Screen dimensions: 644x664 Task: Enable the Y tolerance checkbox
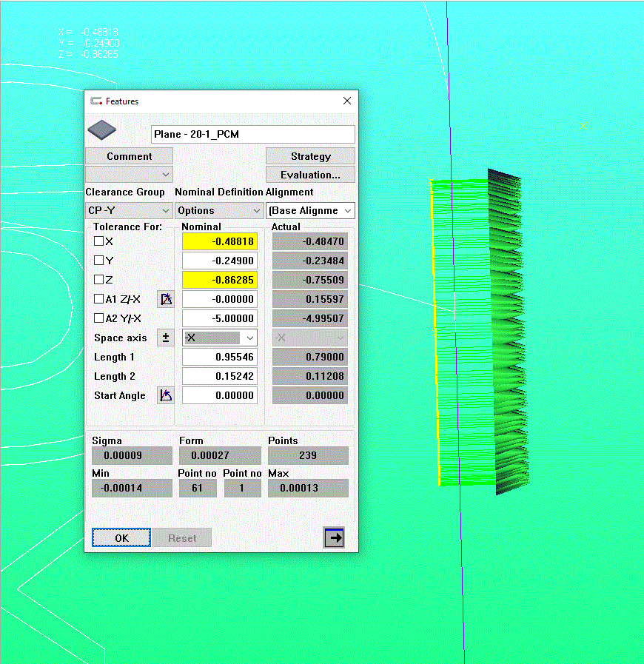pos(98,261)
